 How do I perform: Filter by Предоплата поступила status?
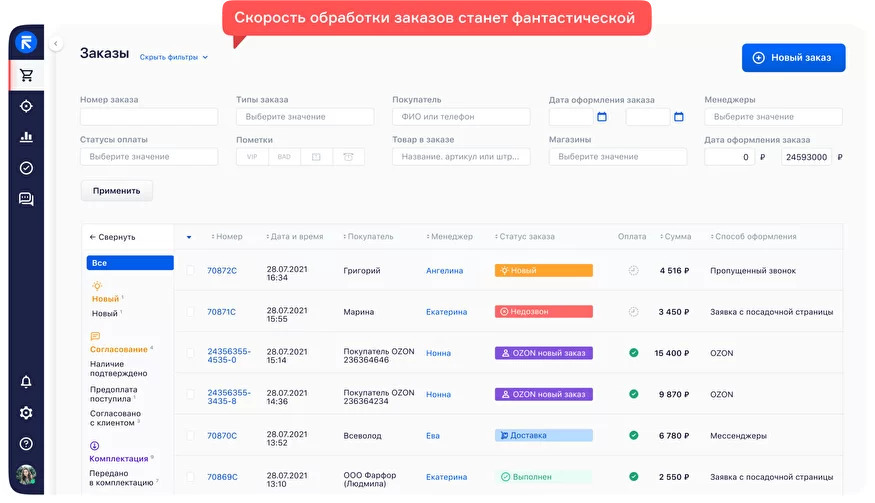pyautogui.click(x=113, y=394)
